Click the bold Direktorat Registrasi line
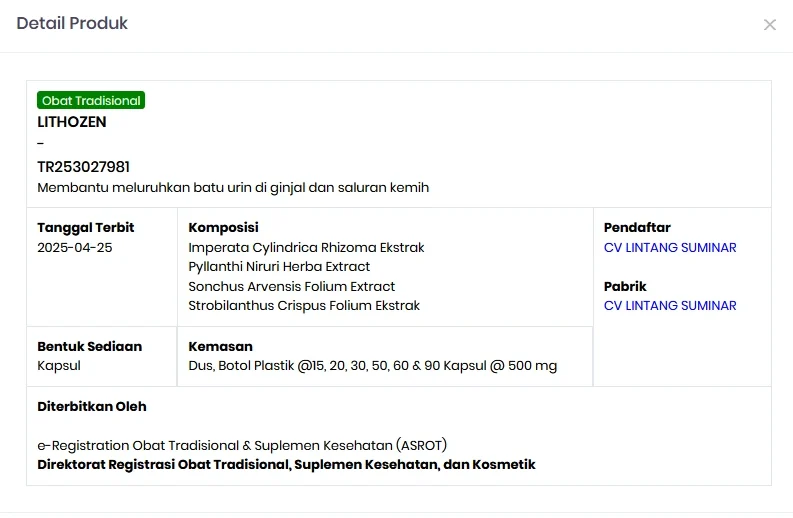 pyautogui.click(x=286, y=465)
